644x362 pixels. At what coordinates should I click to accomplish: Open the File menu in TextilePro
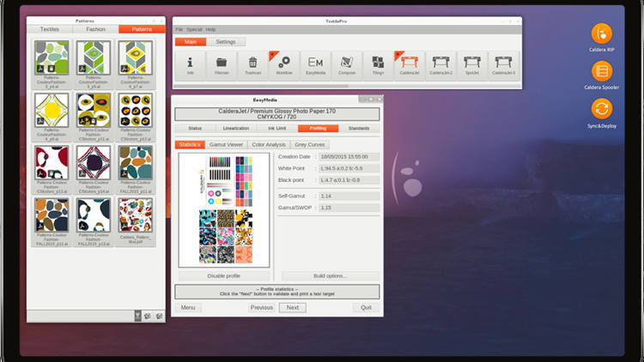pyautogui.click(x=179, y=29)
